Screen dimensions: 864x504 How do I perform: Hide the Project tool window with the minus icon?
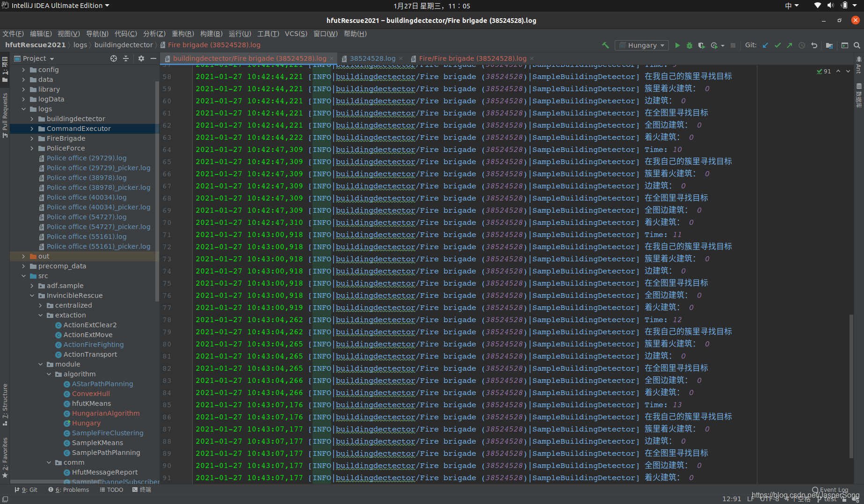coord(153,58)
